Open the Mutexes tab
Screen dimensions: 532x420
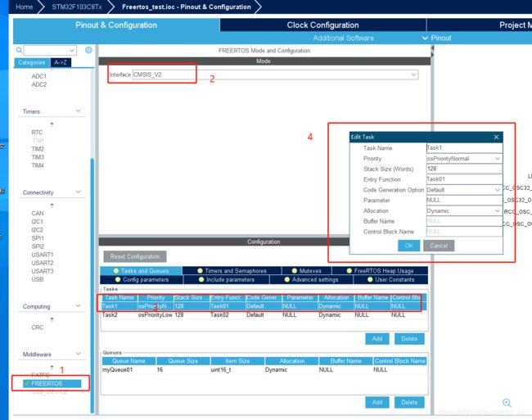coord(307,271)
